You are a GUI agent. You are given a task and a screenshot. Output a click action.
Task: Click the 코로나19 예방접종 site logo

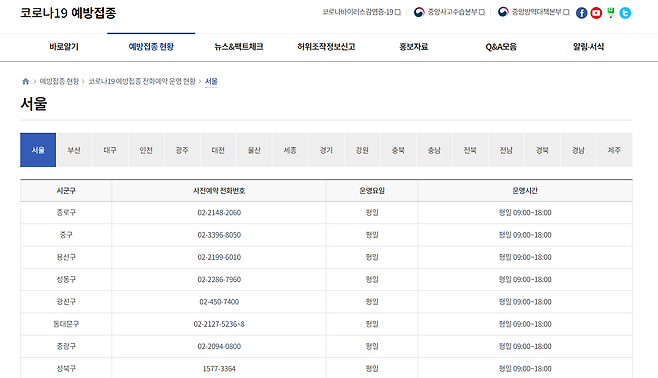click(x=68, y=13)
